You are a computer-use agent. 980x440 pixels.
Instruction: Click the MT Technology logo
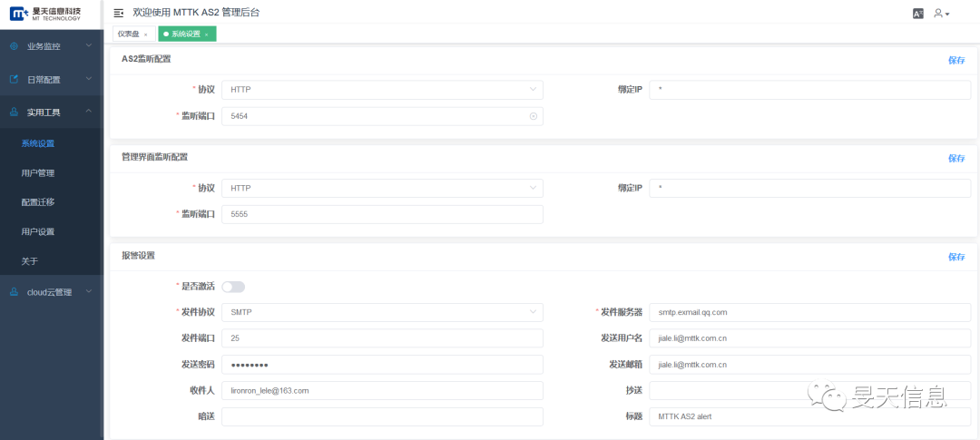[x=46, y=13]
